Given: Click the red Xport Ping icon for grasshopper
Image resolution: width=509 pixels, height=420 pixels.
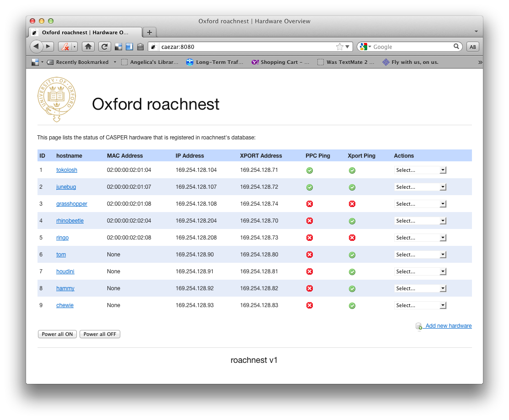Looking at the screenshot, I should tap(352, 204).
